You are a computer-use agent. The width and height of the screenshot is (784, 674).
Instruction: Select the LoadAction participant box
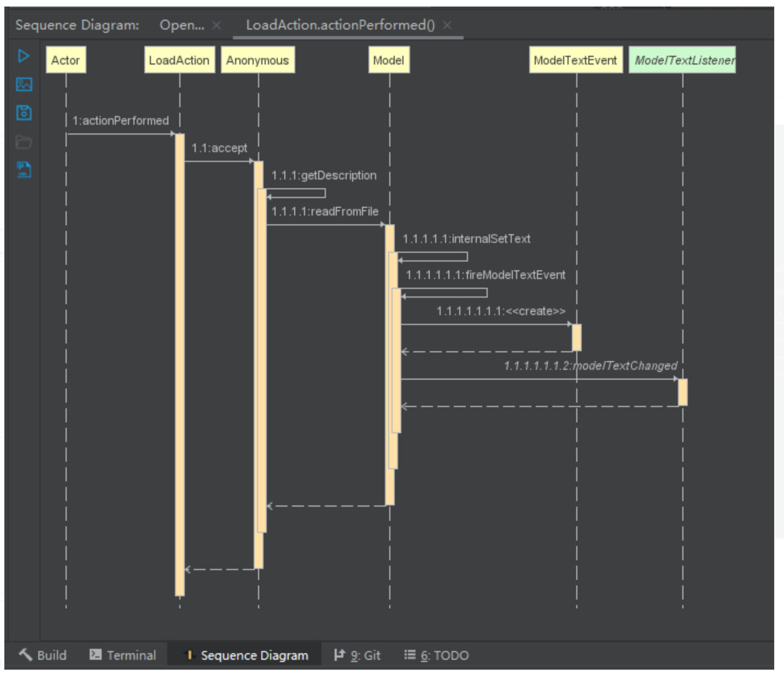(x=179, y=60)
